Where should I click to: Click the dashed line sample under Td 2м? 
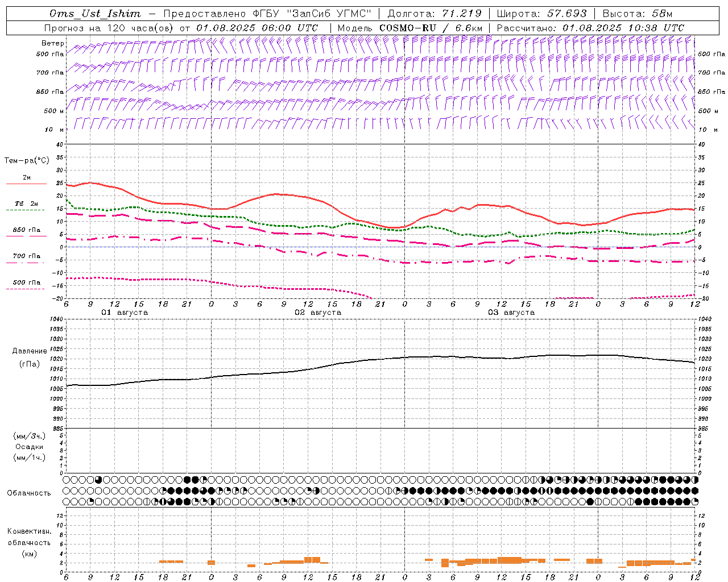26,210
